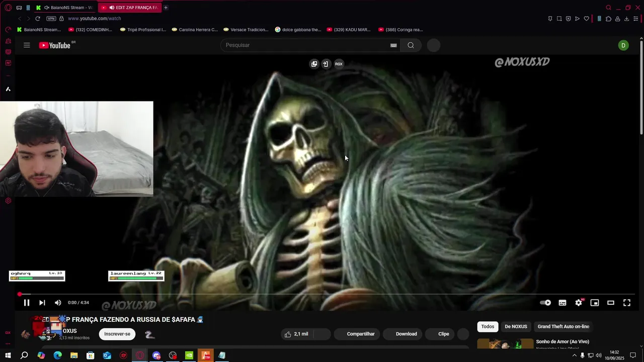This screenshot has height=362, width=644.
Task: Click the detach-video arrow icon above player
Action: point(326,64)
